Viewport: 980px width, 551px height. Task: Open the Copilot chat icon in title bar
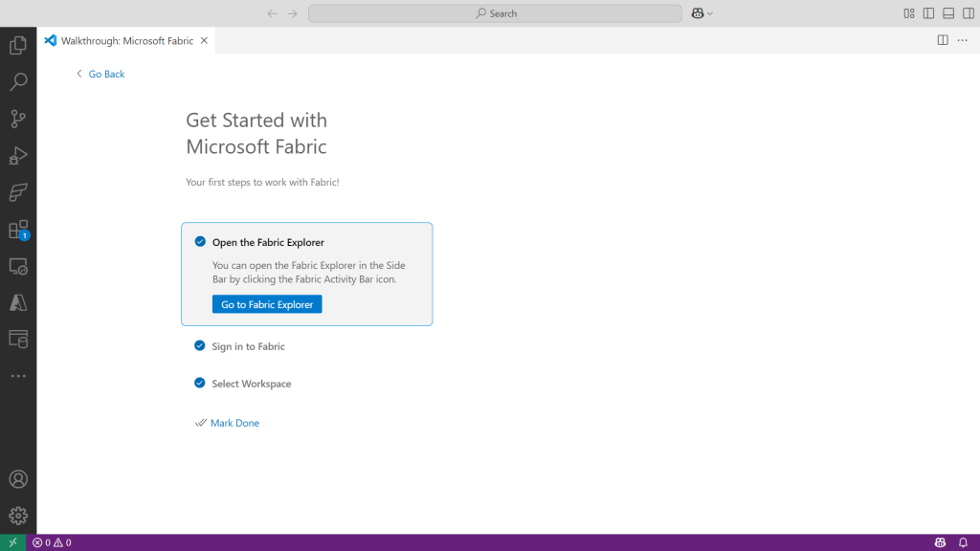tap(698, 13)
